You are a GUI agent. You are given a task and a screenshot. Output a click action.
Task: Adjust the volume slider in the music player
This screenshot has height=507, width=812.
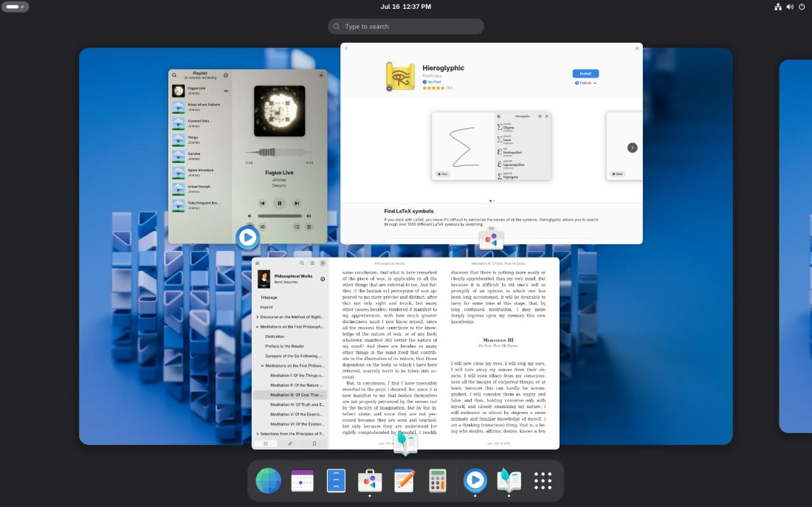(280, 216)
